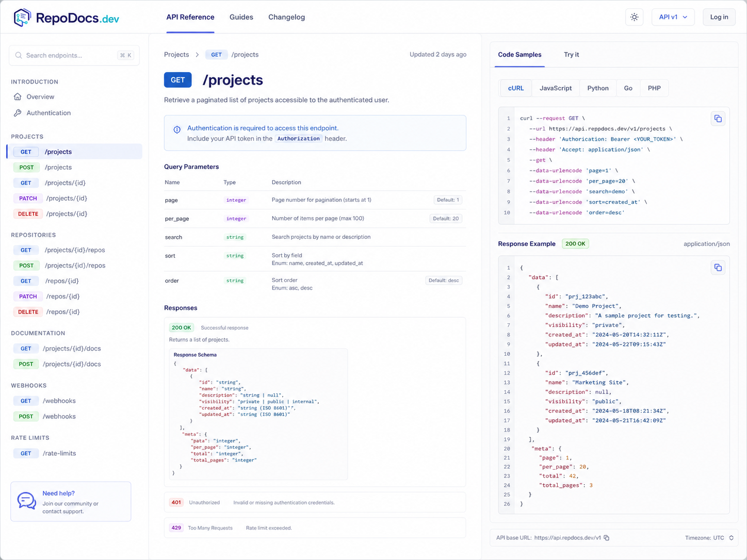Open Overview with the home icon
Viewport: 747px width, 560px height.
pyautogui.click(x=34, y=97)
